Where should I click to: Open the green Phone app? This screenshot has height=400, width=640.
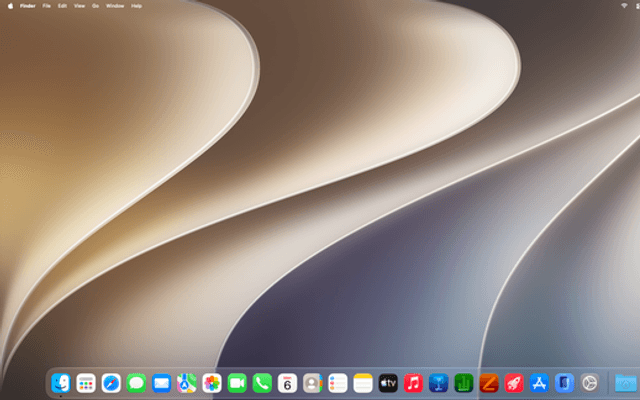(262, 383)
